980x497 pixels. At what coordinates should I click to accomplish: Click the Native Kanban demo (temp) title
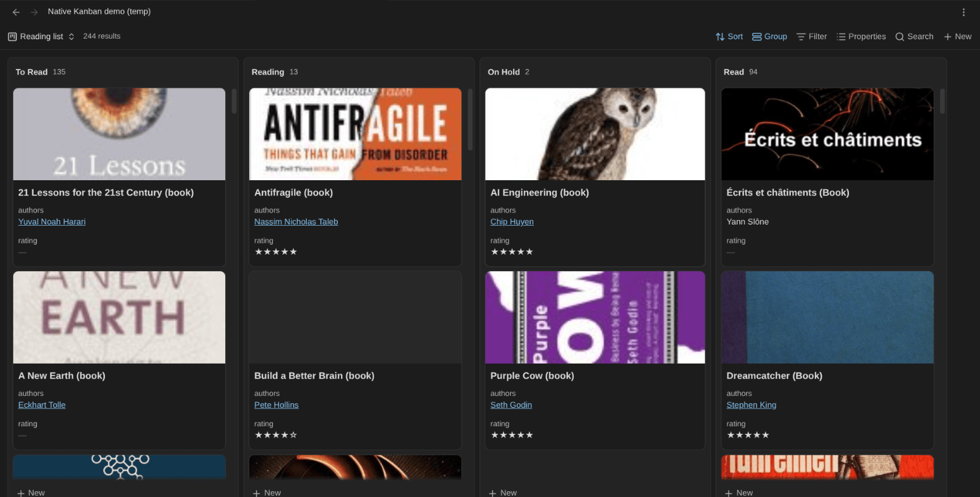click(x=99, y=12)
